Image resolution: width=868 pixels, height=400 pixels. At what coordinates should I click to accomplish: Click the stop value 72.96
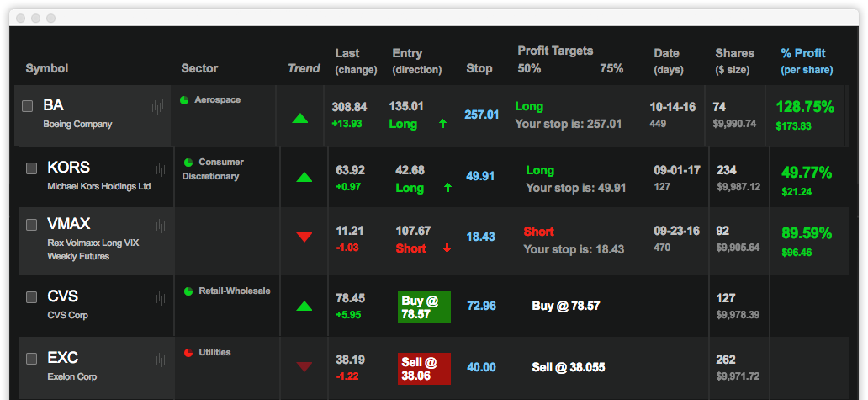(x=482, y=306)
